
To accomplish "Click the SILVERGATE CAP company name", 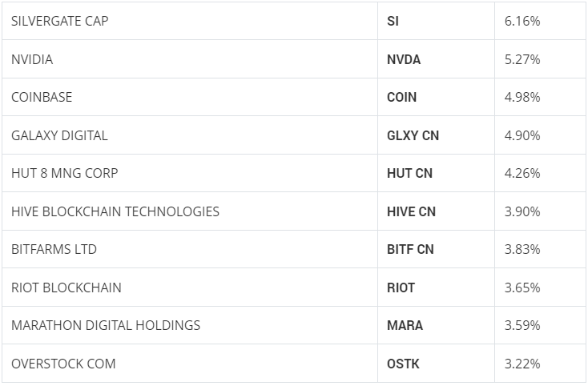I will click(59, 21).
